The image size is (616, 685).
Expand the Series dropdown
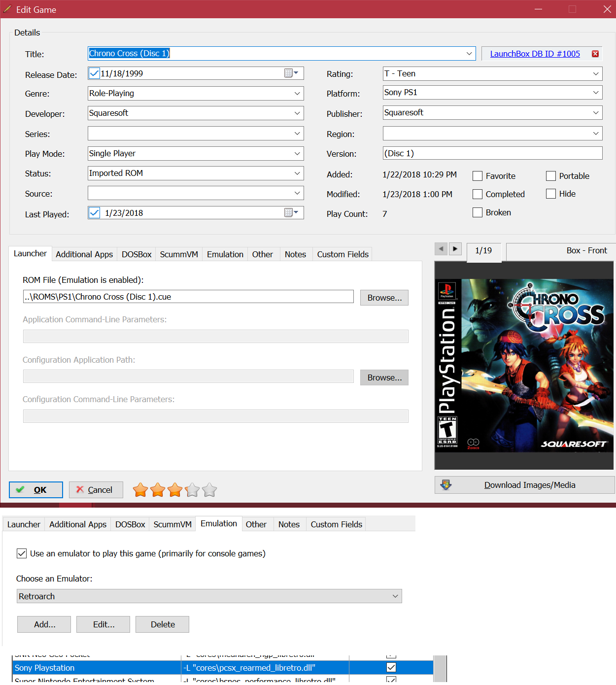297,134
